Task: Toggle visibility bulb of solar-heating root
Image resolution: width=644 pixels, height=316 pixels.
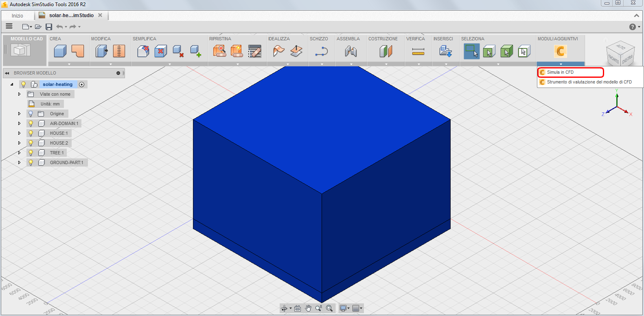Action: pyautogui.click(x=24, y=84)
